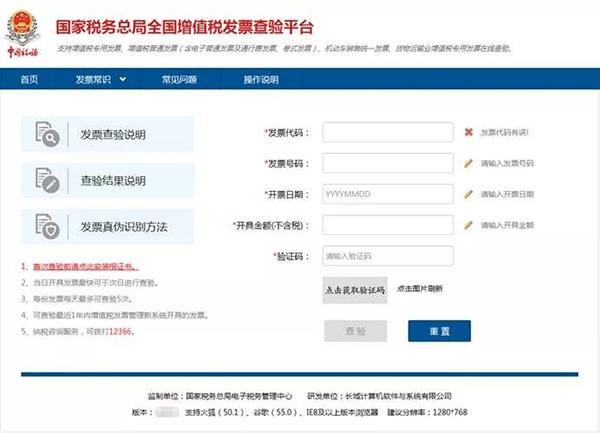Click the 12366 hotline number
This screenshot has height=433, width=600.
(121, 332)
